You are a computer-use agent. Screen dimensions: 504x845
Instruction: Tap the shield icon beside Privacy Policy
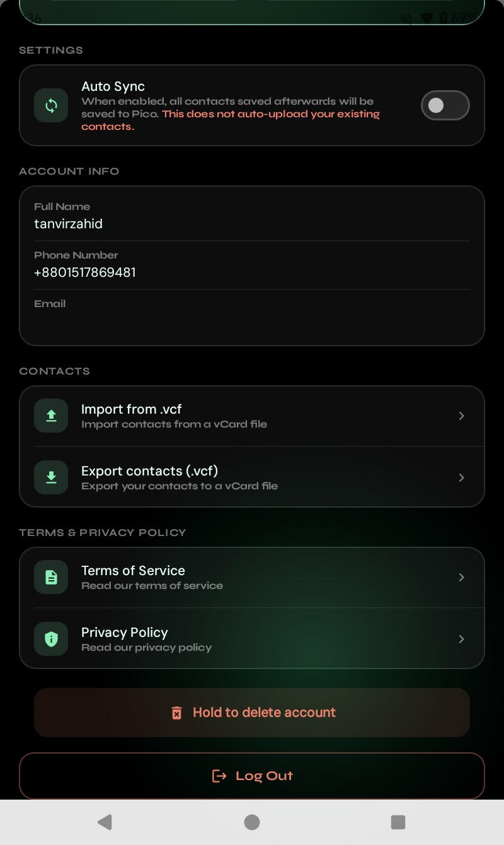click(x=51, y=639)
